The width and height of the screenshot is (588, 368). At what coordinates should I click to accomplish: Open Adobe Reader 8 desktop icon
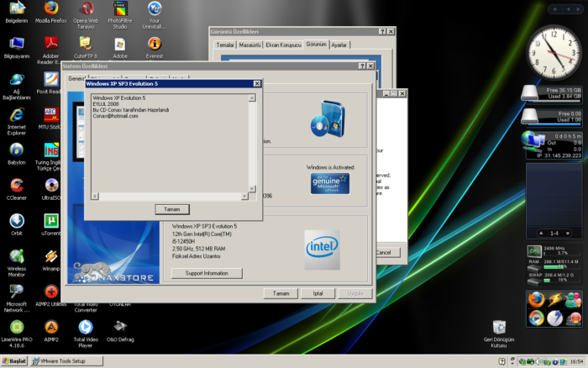point(51,50)
